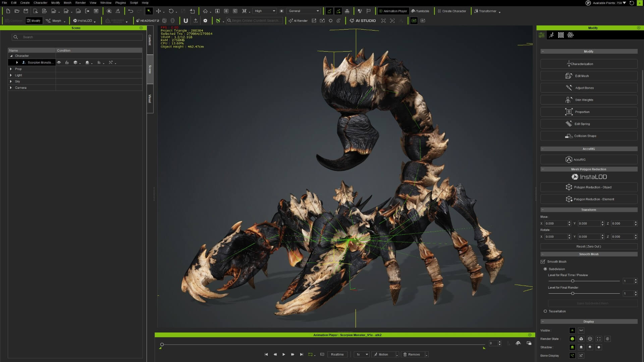Select the Tessellation radio button
The image size is (644, 362).
click(545, 311)
